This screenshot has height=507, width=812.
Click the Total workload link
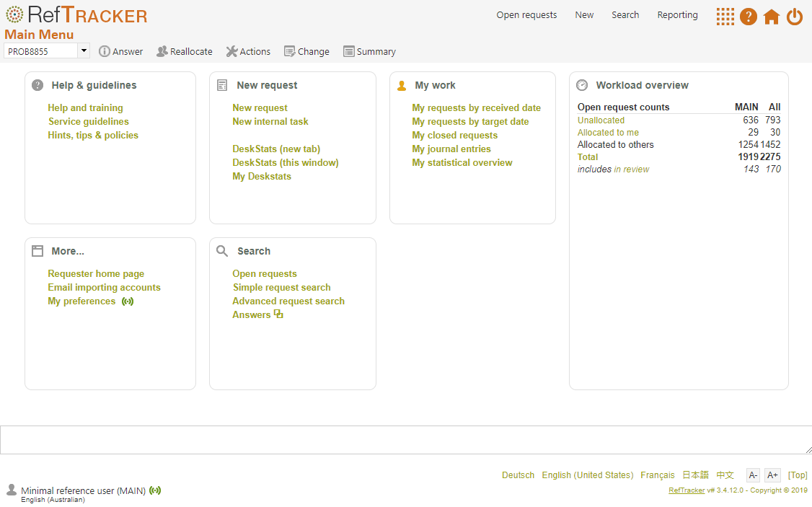point(587,157)
